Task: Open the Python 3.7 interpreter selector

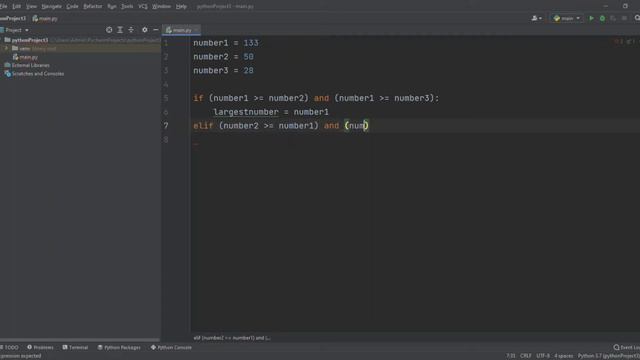Action: 609,356
